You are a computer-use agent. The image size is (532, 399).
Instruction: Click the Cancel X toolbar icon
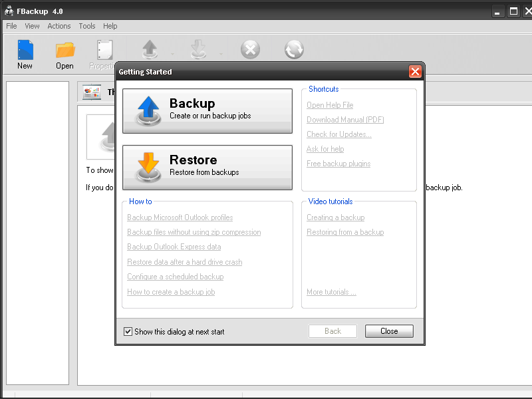(251, 49)
